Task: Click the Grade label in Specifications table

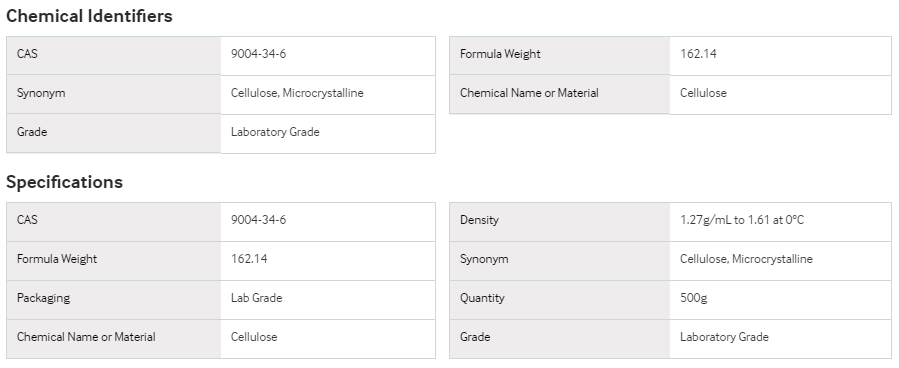Action: click(475, 336)
